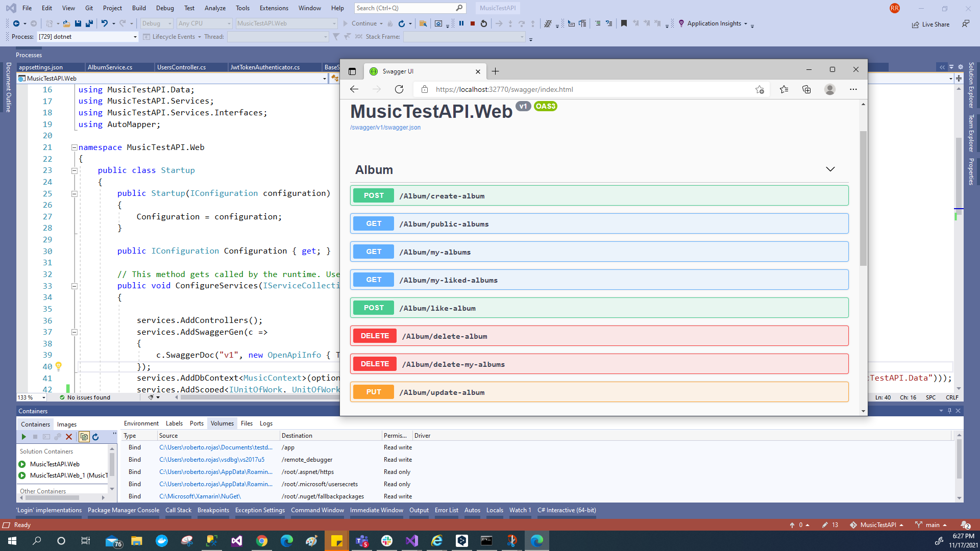Open a new browser tab with plus

(x=495, y=71)
